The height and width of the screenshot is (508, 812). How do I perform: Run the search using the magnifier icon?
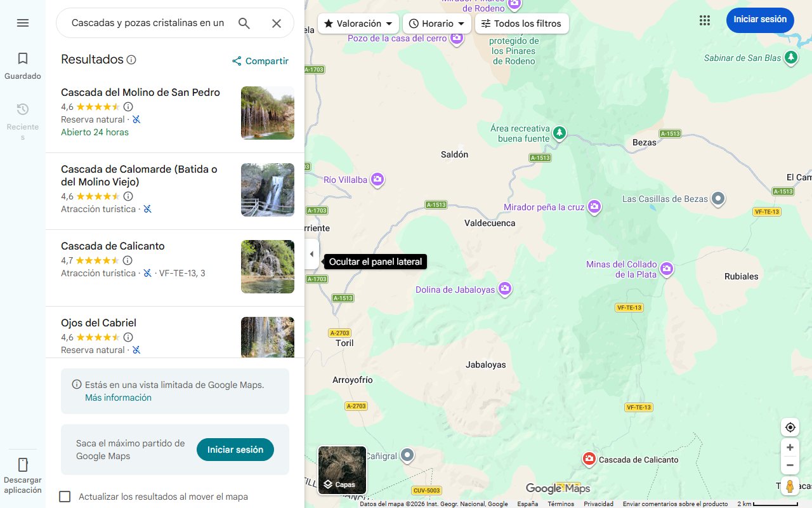coord(244,23)
